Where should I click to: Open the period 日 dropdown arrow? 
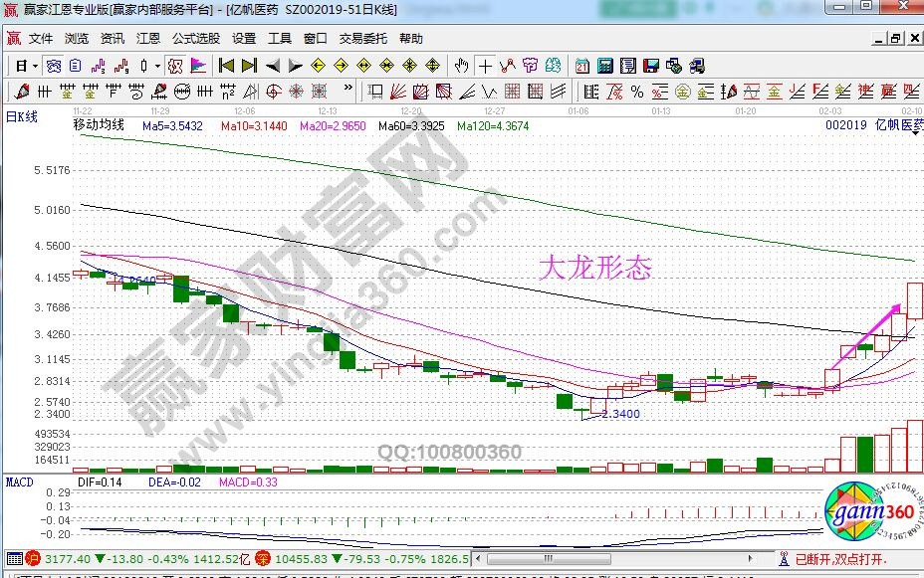click(35, 67)
